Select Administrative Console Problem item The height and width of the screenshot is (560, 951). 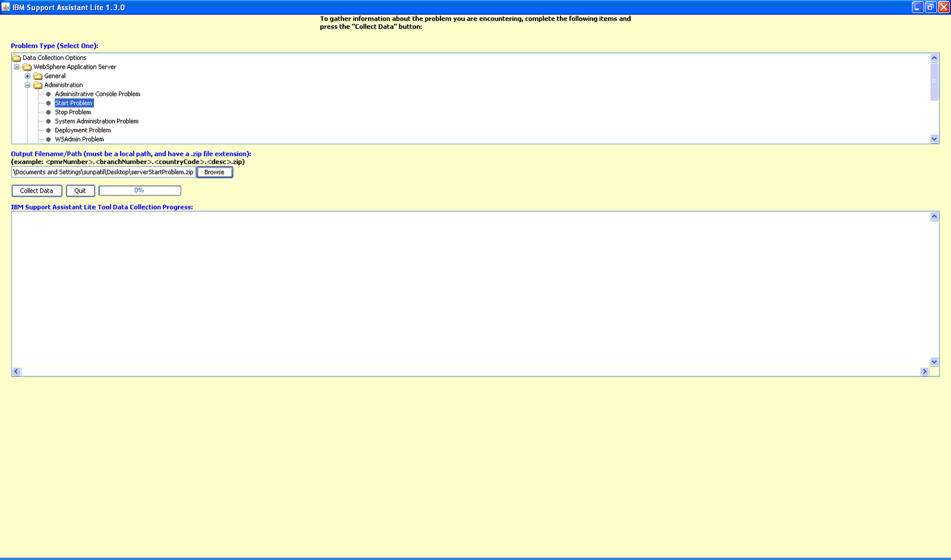click(x=97, y=94)
